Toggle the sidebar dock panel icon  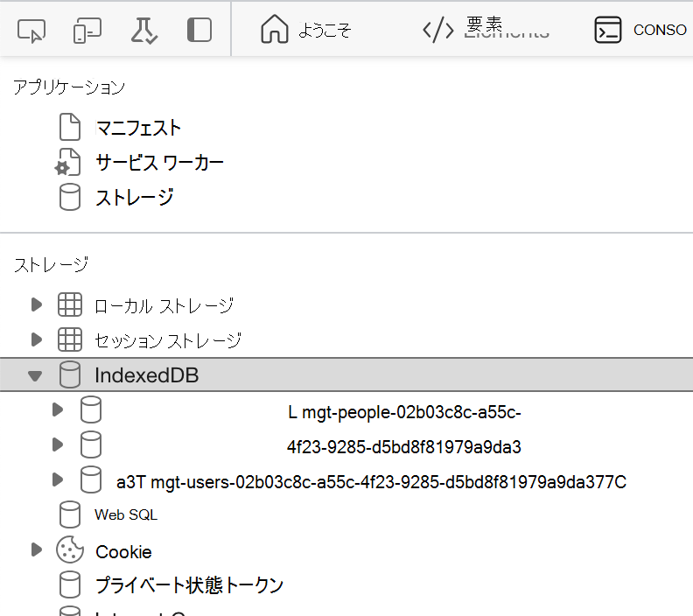pos(199,30)
